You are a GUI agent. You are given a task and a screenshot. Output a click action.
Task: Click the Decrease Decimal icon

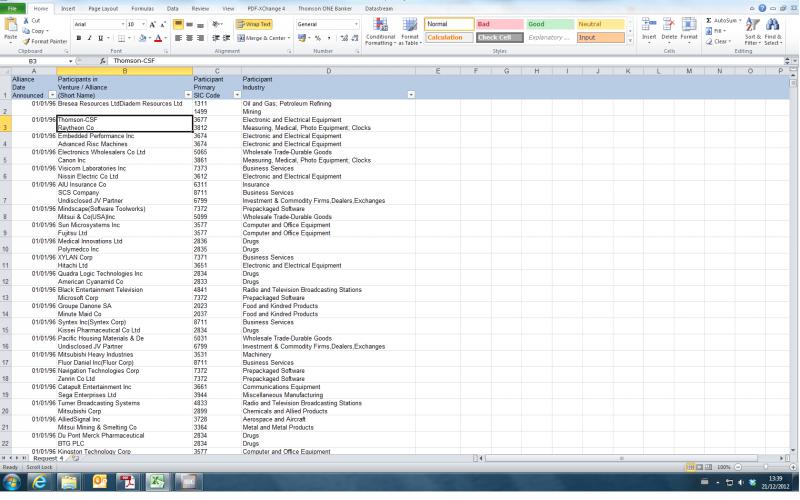355,38
